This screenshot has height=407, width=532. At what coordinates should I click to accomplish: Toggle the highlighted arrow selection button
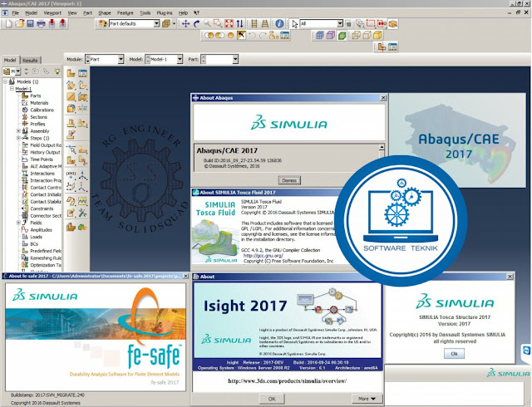241,35
